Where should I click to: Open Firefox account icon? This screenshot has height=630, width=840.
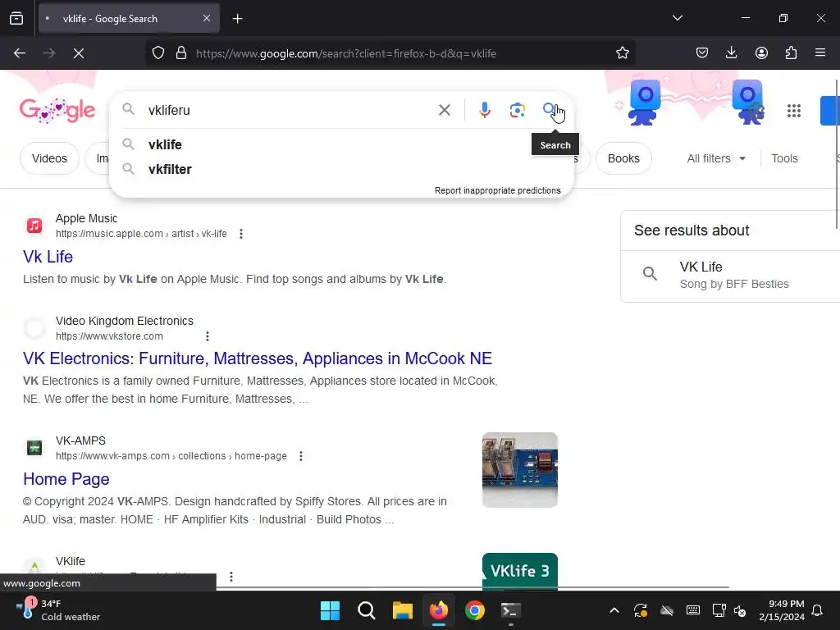point(761,53)
